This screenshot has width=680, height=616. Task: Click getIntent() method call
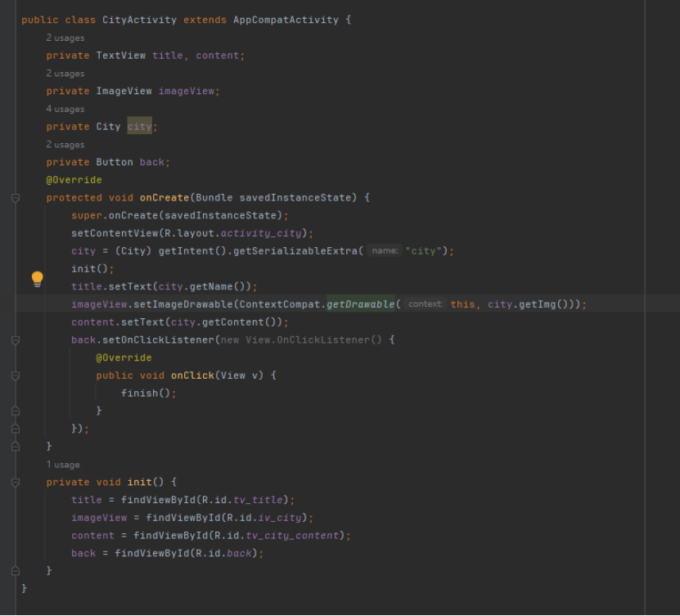point(192,251)
